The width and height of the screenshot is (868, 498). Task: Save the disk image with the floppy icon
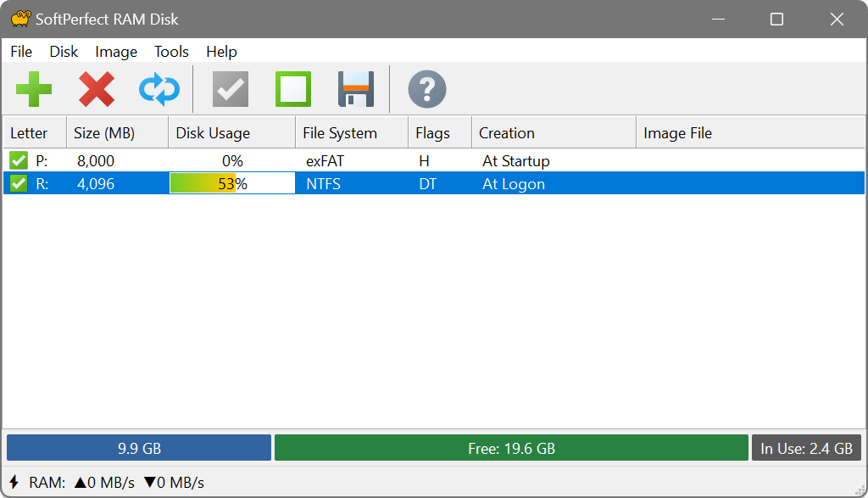pyautogui.click(x=354, y=89)
